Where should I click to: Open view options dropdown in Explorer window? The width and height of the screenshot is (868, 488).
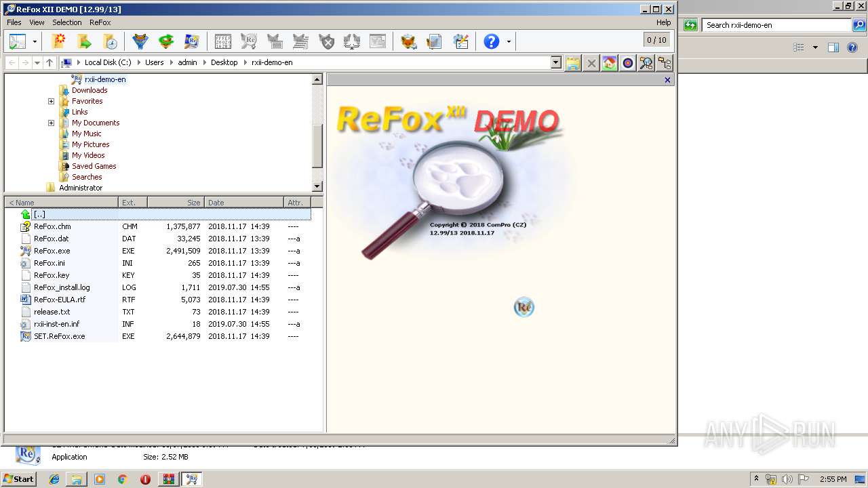(815, 47)
